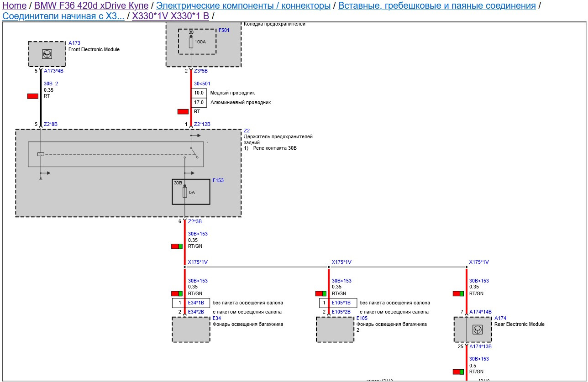This screenshot has height=382, width=588.
Task: Open X330*1V X330*1 B breadcrumb link
Action: pos(170,16)
